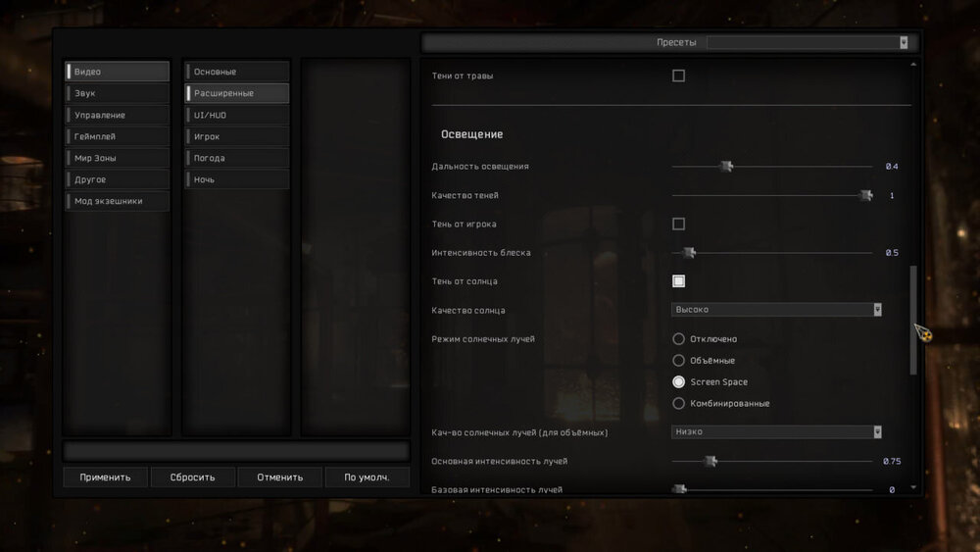Select the Отключено sun rays mode

point(678,339)
